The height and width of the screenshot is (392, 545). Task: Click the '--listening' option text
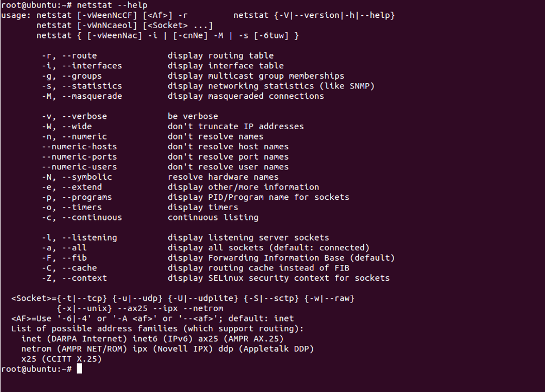90,237
